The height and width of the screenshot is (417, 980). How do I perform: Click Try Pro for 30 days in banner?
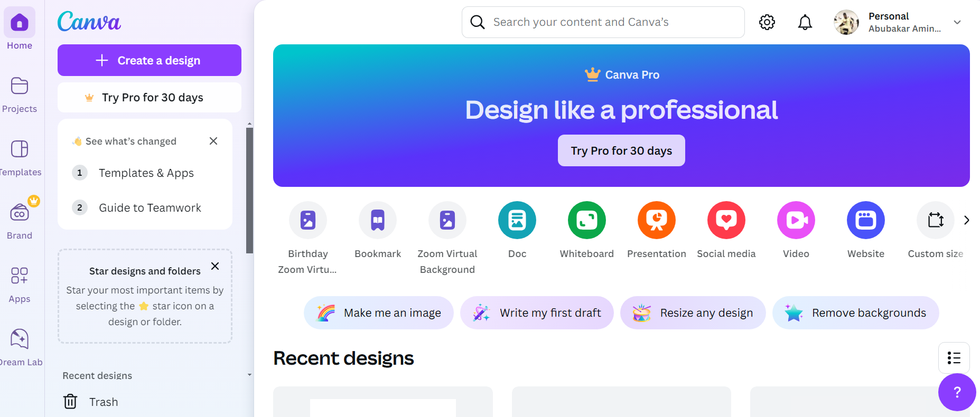(x=621, y=150)
